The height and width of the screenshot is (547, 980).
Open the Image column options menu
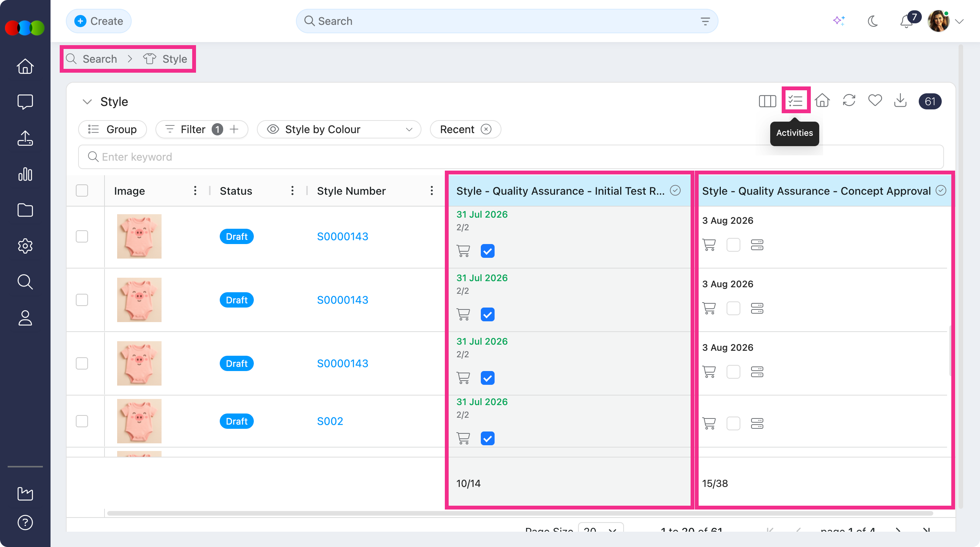195,190
